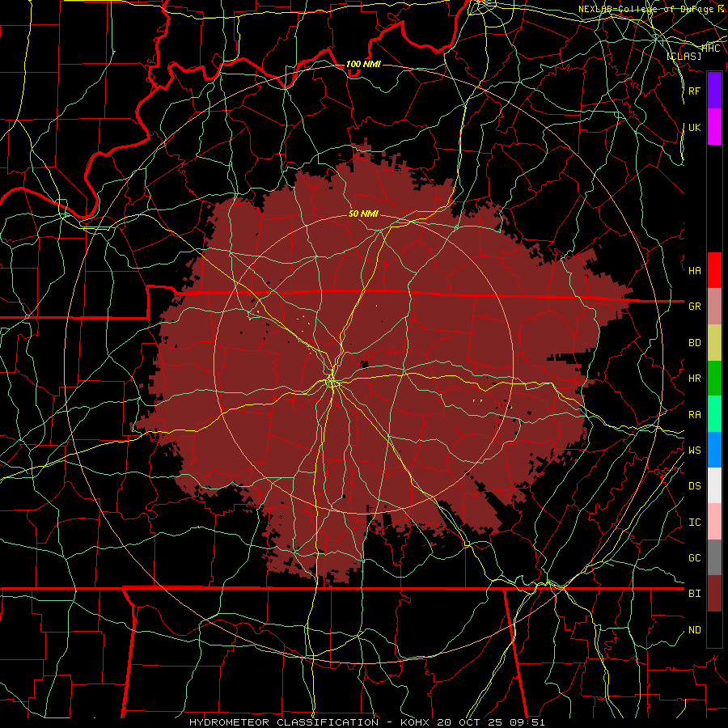Screen dimensions: 728x728
Task: Click the HR green legend swatch
Action: pyautogui.click(x=714, y=379)
